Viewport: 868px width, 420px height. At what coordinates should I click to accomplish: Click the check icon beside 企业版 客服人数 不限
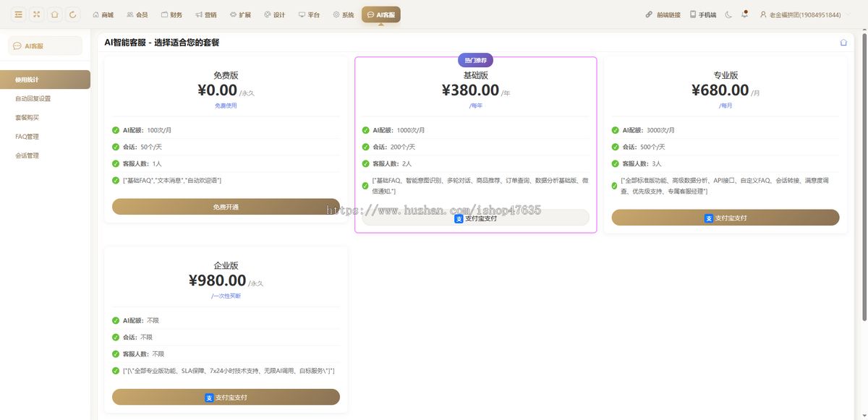[116, 353]
